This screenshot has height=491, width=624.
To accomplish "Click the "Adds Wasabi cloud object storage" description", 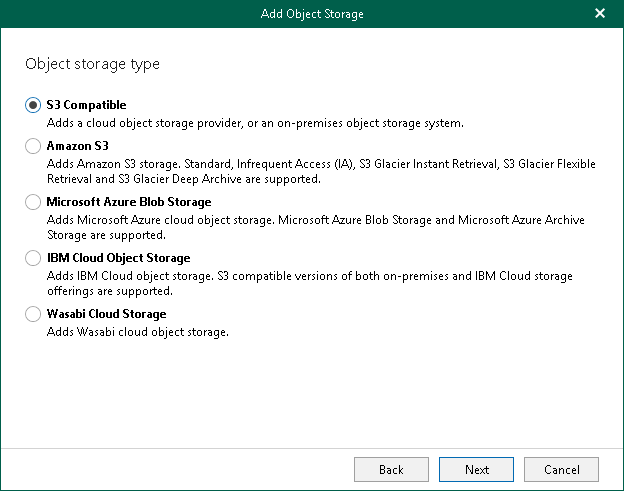I will (x=138, y=332).
